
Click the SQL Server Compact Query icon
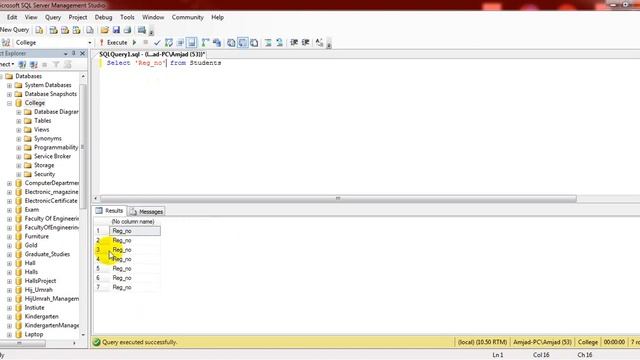tap(90, 30)
